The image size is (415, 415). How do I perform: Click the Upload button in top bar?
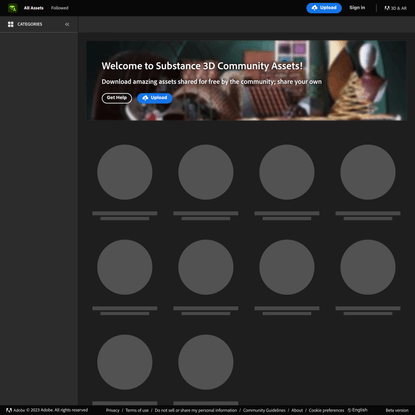(324, 8)
